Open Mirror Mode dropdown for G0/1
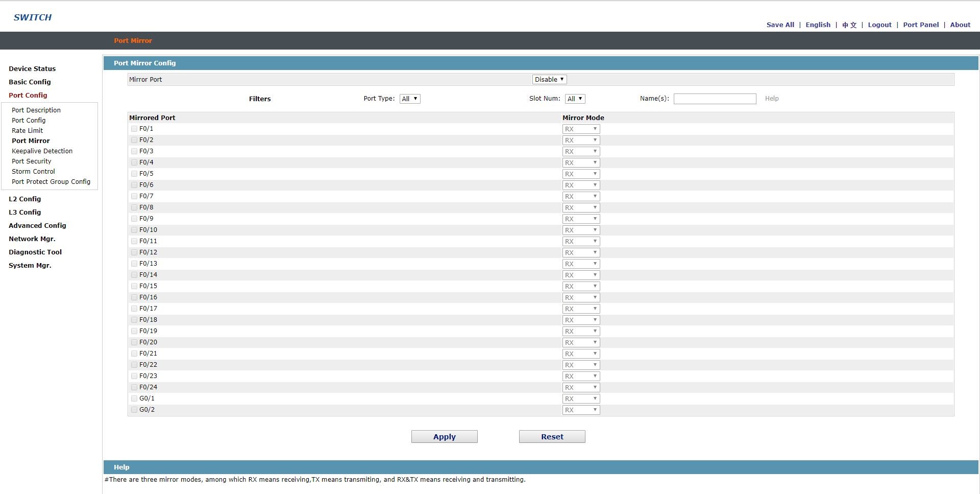 coord(581,399)
